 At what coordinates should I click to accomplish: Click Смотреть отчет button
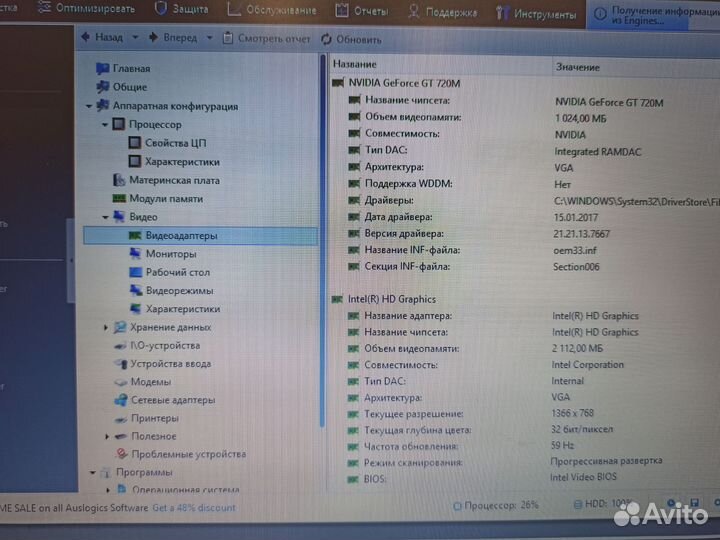pyautogui.click(x=266, y=39)
